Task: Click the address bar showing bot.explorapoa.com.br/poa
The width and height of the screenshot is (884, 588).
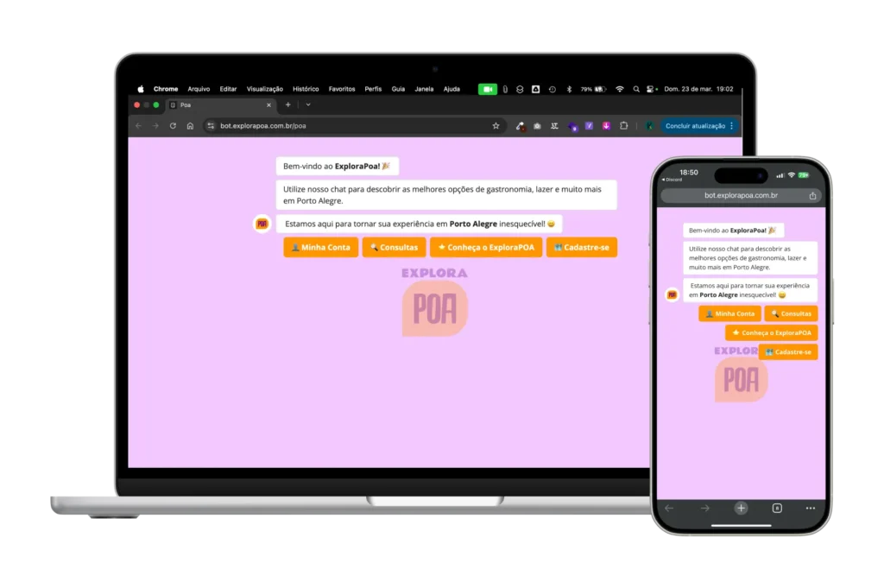Action: click(353, 126)
